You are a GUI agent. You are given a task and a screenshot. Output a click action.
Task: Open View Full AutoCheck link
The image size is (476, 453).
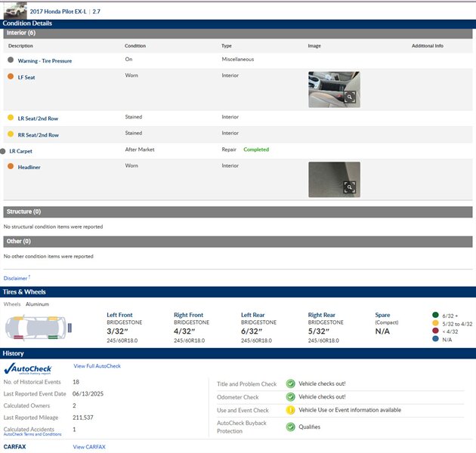click(97, 366)
